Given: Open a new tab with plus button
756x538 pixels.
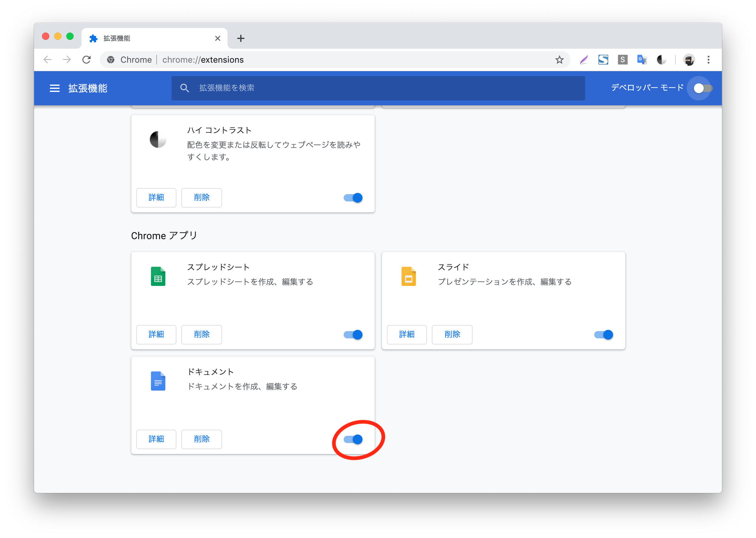Looking at the screenshot, I should coord(241,38).
